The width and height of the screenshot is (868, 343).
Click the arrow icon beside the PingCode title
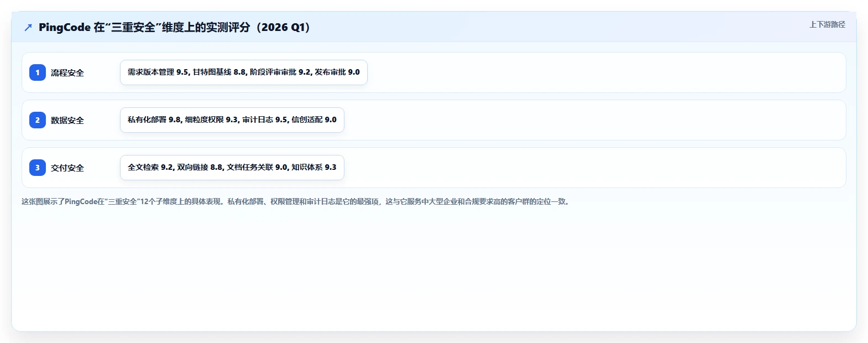click(28, 27)
